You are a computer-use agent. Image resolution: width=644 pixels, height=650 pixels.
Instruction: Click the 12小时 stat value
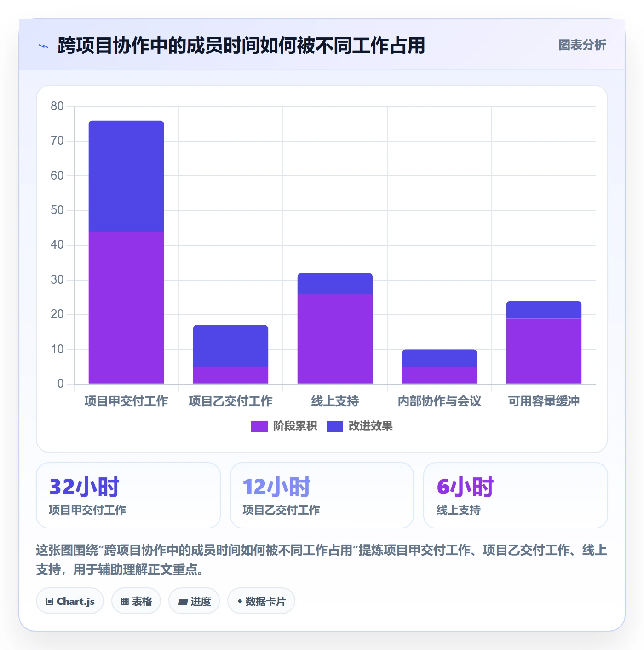(x=276, y=487)
